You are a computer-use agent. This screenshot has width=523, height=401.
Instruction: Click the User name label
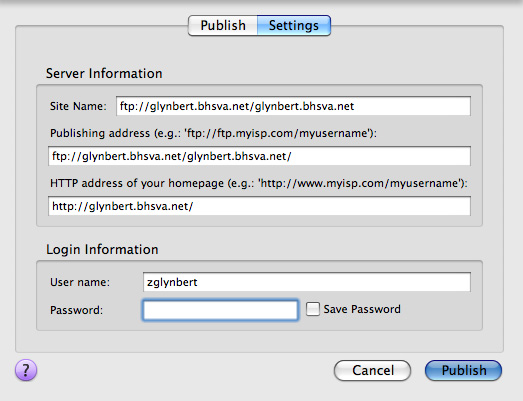pyautogui.click(x=80, y=282)
